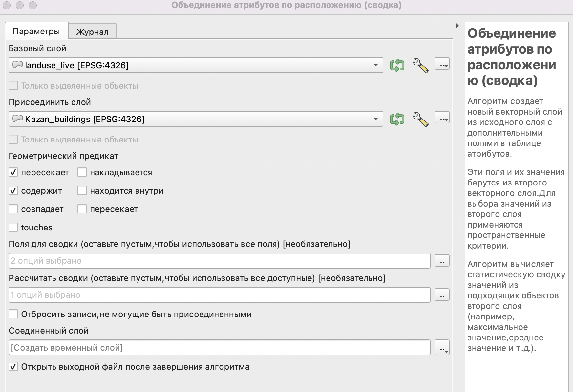Open field selection for Поля для сводки
This screenshot has width=573, height=392.
pyautogui.click(x=442, y=261)
